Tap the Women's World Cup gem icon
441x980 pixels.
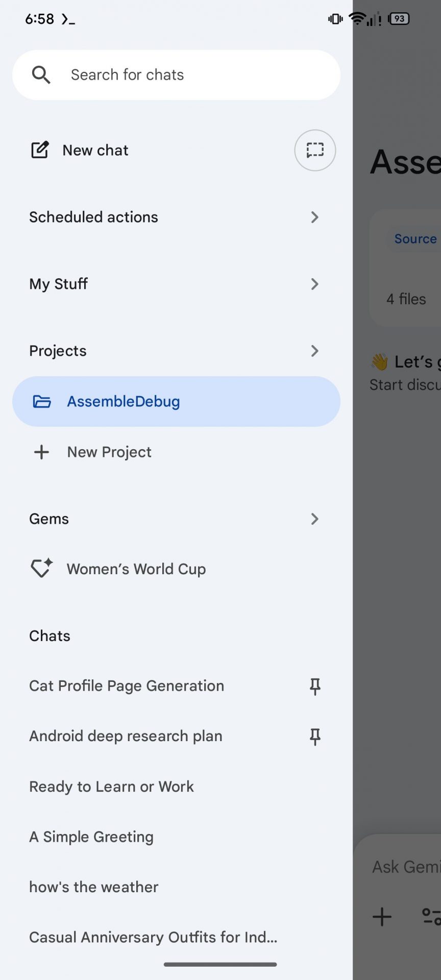tap(41, 568)
